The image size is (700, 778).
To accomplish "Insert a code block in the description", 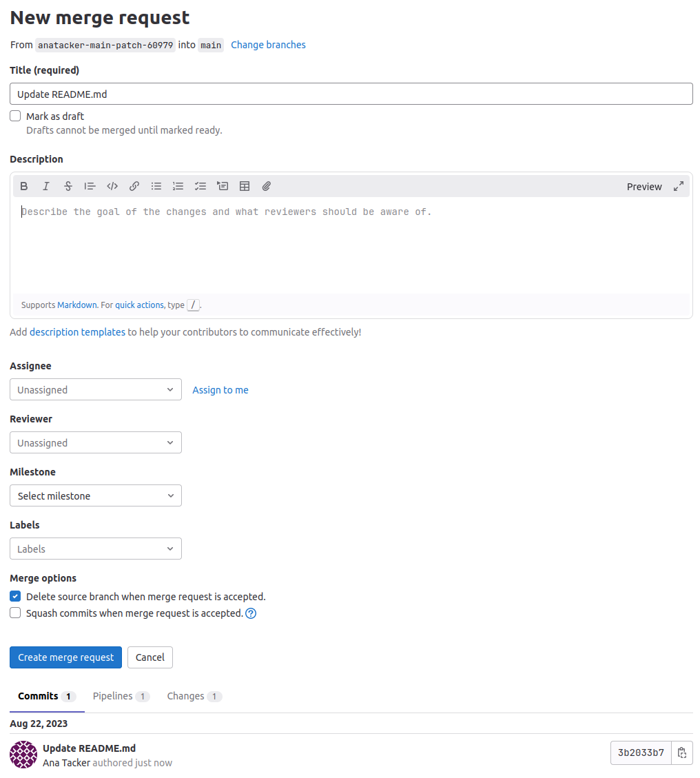I will (x=112, y=186).
